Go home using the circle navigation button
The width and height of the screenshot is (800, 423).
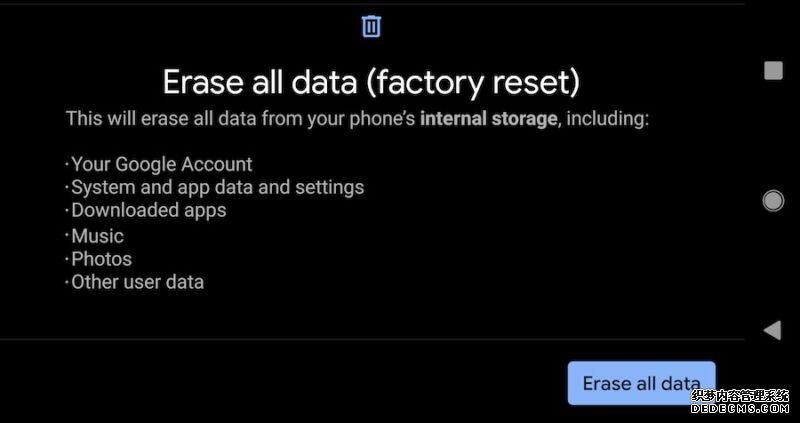773,201
